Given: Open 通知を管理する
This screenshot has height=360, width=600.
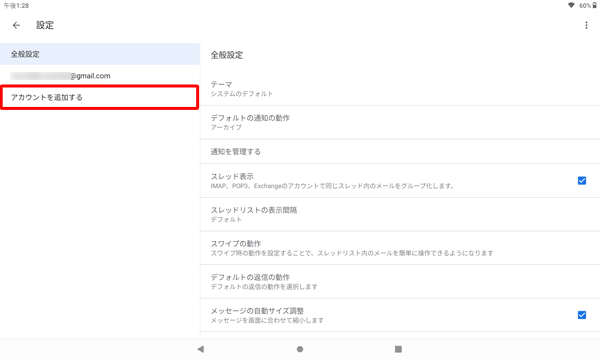Looking at the screenshot, I should click(400, 151).
